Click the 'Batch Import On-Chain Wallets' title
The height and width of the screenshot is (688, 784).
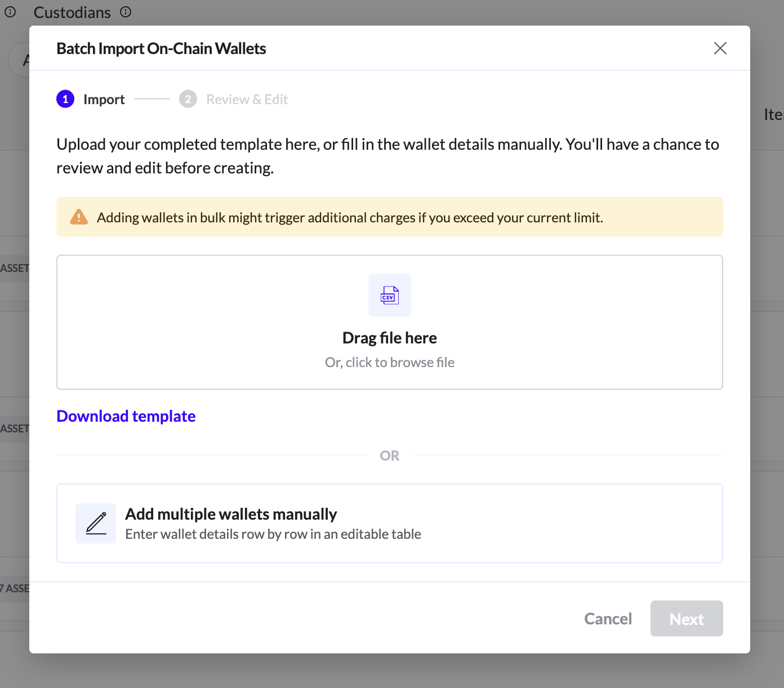click(x=161, y=49)
